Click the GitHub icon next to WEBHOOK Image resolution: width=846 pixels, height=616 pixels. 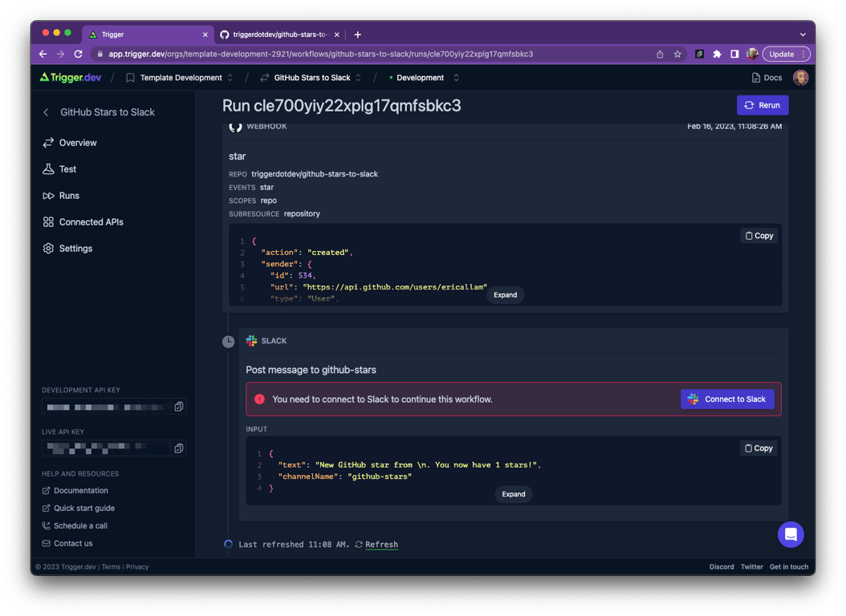(x=235, y=127)
